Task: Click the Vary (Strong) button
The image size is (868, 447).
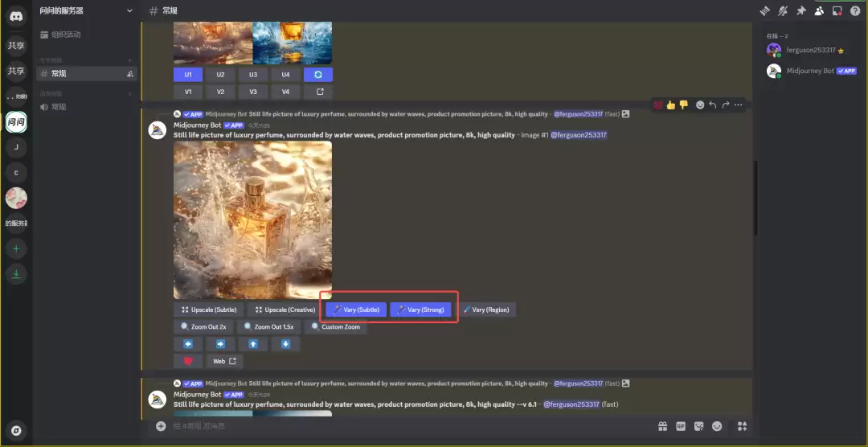Action: coord(421,310)
